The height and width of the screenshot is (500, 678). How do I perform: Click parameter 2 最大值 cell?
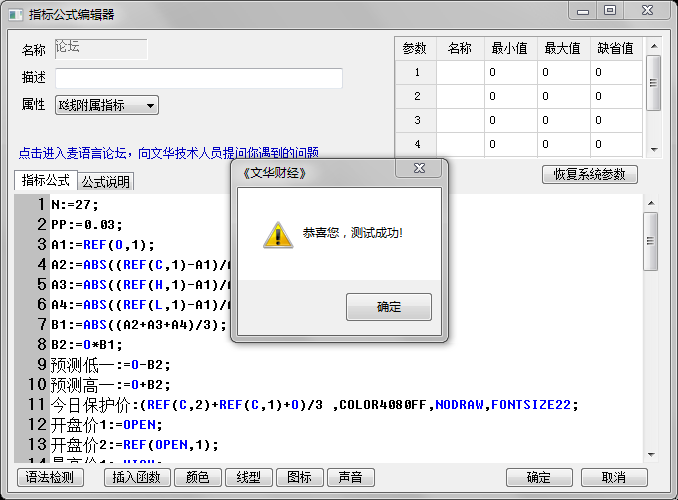[563, 96]
